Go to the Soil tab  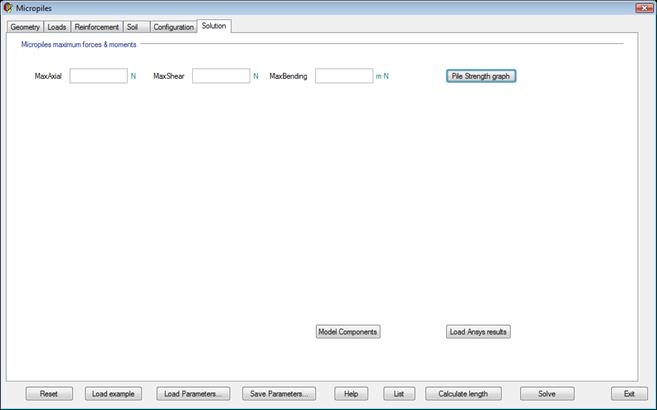(136, 27)
